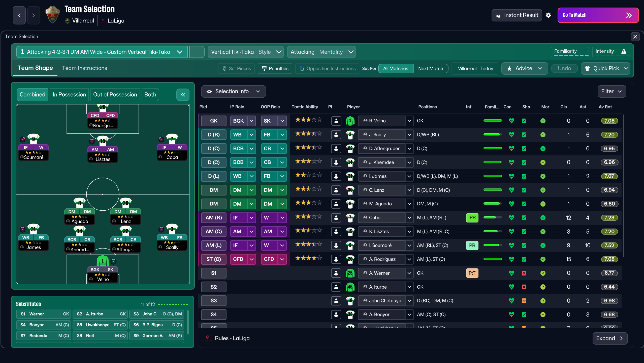The width and height of the screenshot is (644, 363).
Task: Click the Villarreal club crest icon
Action: [x=67, y=21]
